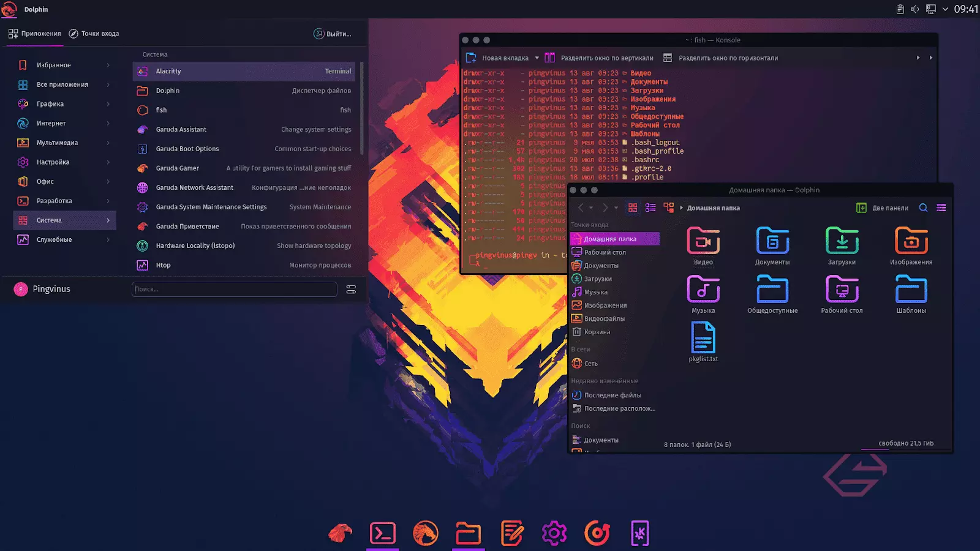Open the Видео folder in Dolphin
Screen dimensions: 980x551
point(703,246)
